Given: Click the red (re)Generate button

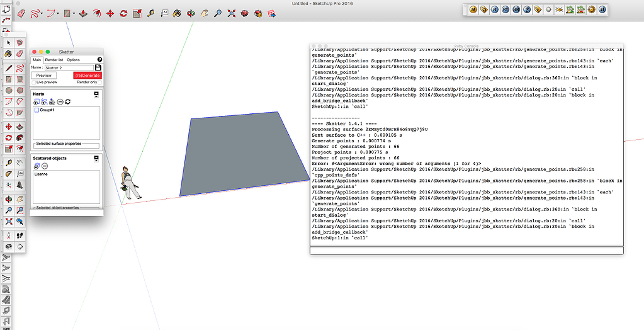Looking at the screenshot, I should point(88,75).
